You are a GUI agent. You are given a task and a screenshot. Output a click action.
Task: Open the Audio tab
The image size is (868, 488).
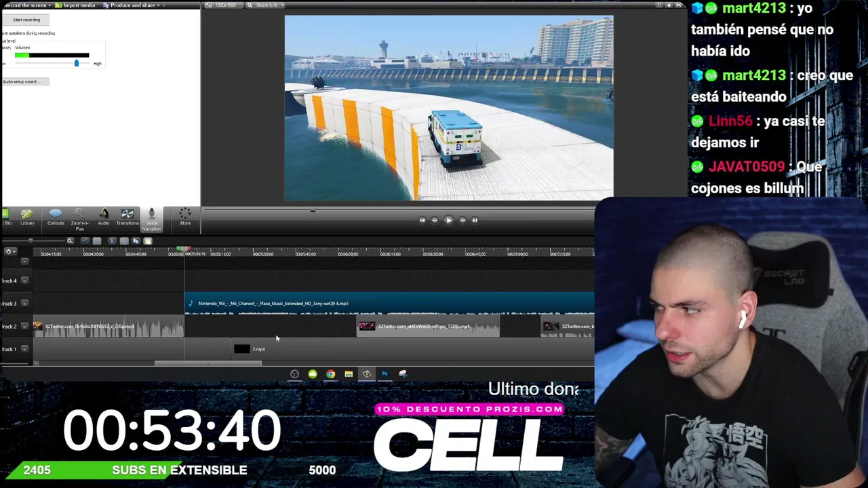tap(103, 218)
